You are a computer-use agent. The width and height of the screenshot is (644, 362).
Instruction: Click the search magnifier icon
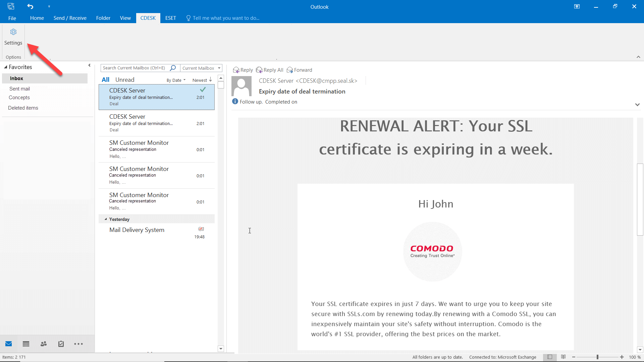point(173,68)
